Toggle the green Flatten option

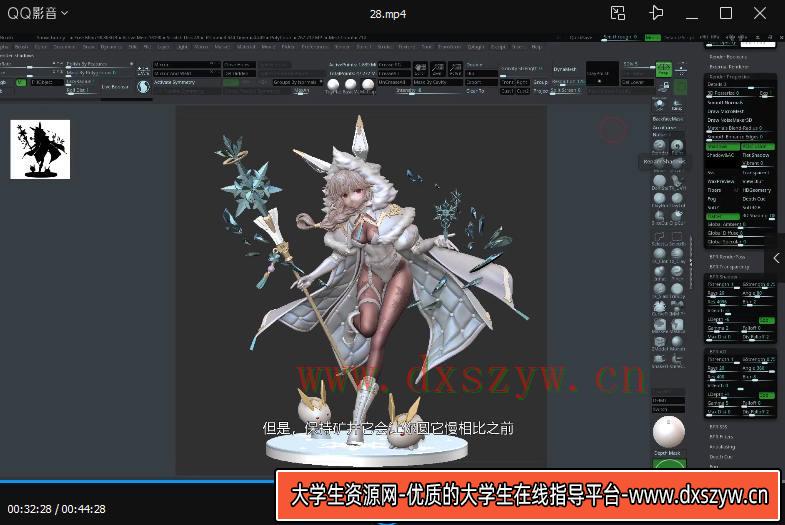[723, 216]
